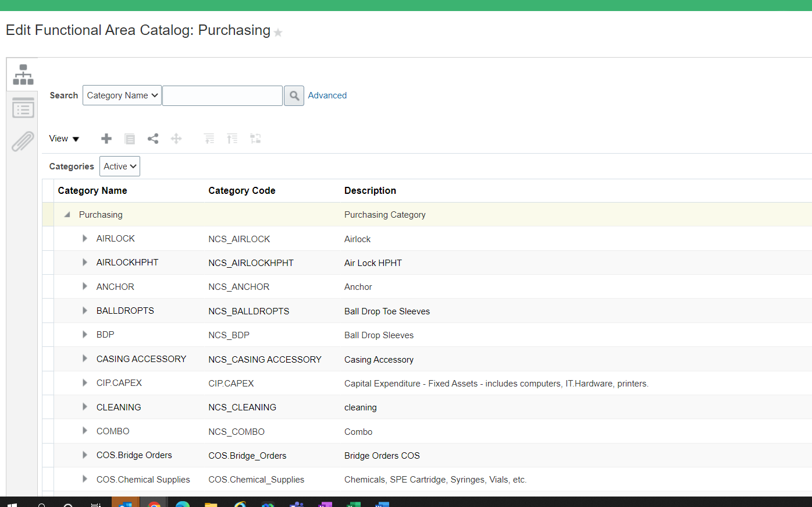Open the details panel icon in the sidebar
The image size is (812, 507).
coord(22,107)
